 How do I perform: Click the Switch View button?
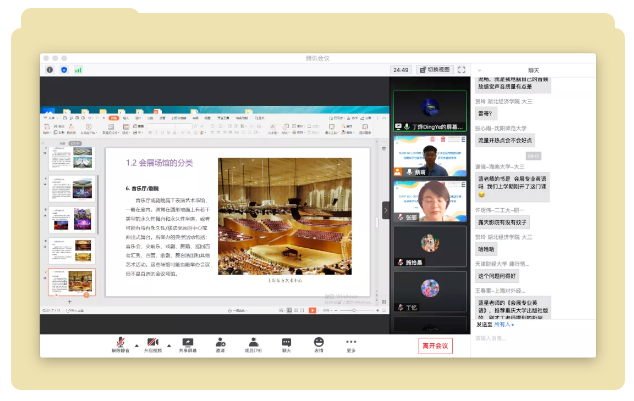click(435, 70)
